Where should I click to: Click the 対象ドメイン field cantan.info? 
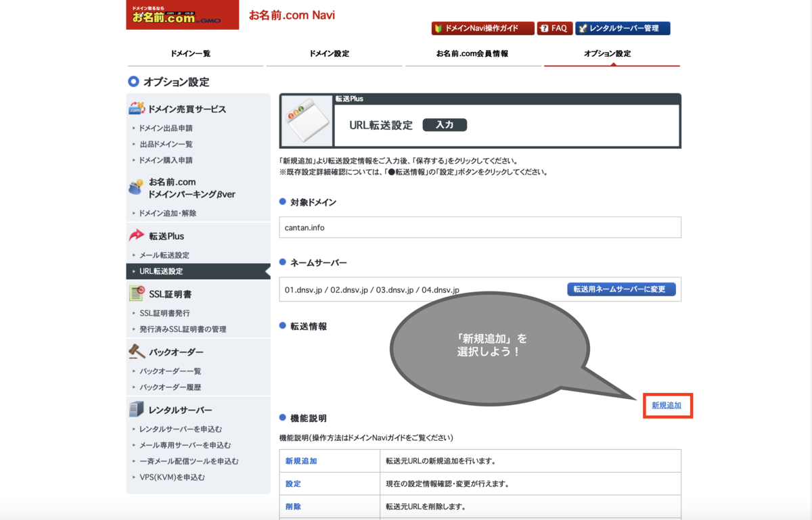480,227
